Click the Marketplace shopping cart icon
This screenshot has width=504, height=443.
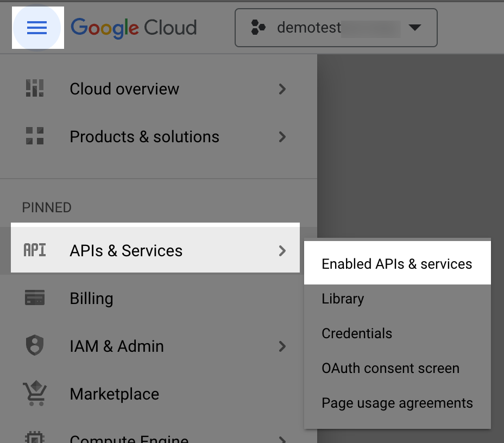click(35, 394)
